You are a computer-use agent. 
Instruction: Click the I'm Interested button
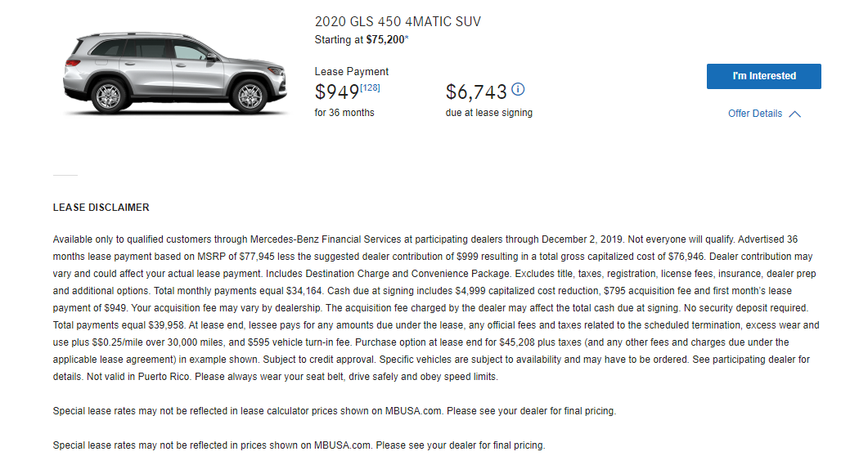[x=764, y=76]
